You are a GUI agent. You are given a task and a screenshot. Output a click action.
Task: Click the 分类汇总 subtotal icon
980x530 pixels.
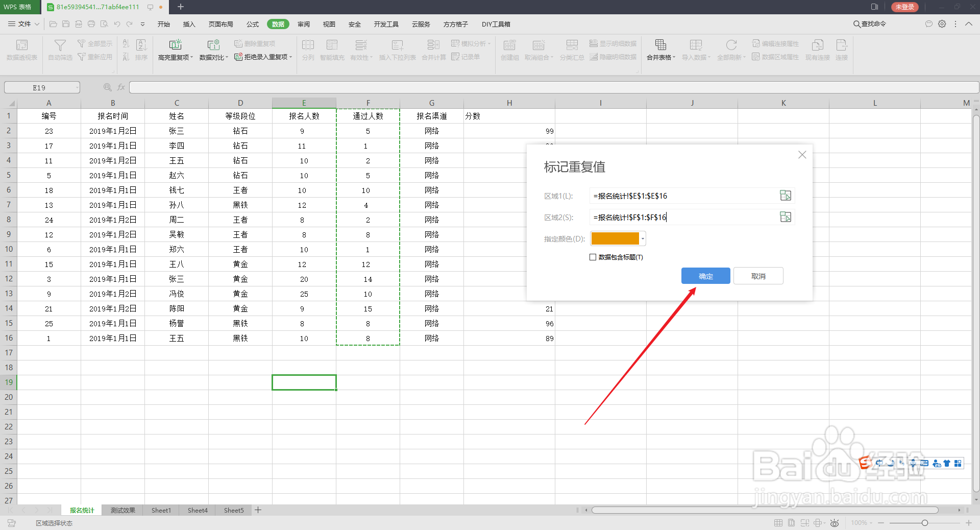(572, 45)
